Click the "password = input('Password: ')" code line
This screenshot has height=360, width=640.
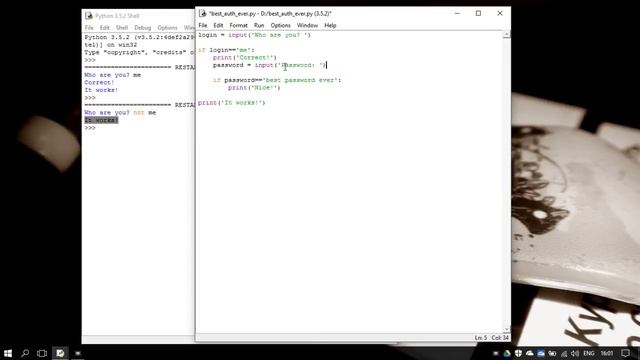269,65
